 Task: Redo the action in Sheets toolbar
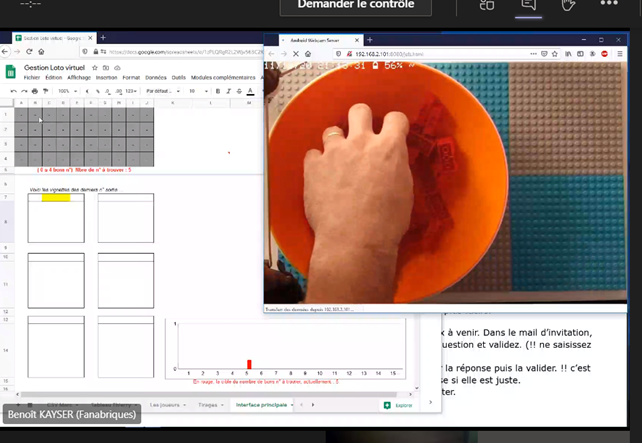pyautogui.click(x=24, y=91)
